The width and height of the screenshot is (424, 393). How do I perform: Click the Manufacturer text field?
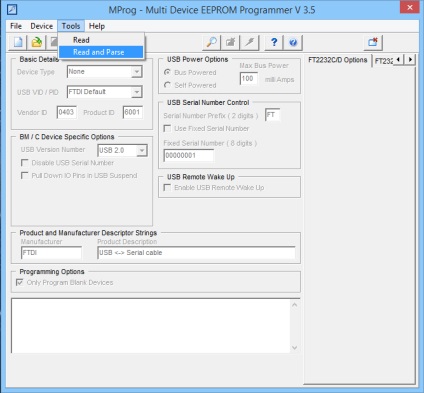pyautogui.click(x=51, y=253)
